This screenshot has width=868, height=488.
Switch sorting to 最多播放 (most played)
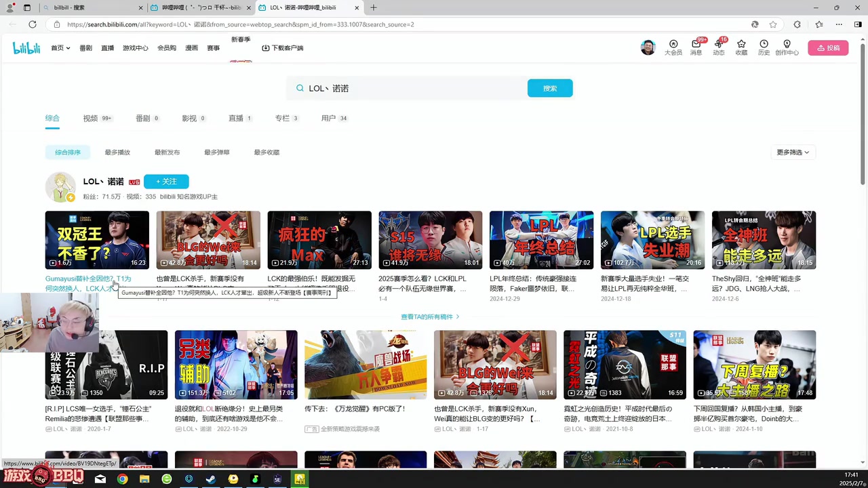point(117,152)
